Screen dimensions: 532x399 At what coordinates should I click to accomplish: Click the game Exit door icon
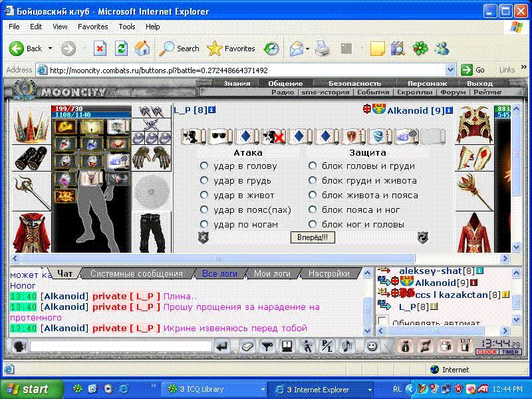pyautogui.click(x=465, y=346)
